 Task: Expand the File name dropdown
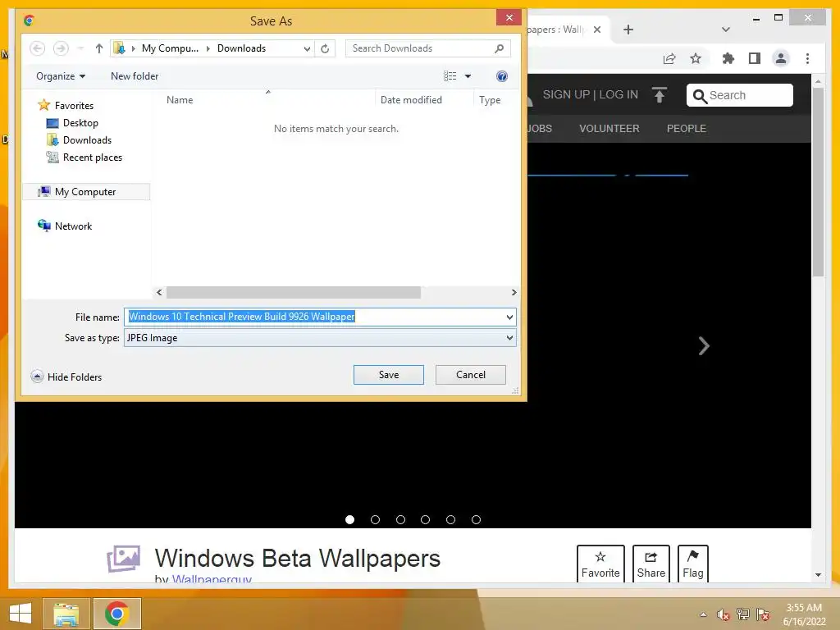point(509,317)
